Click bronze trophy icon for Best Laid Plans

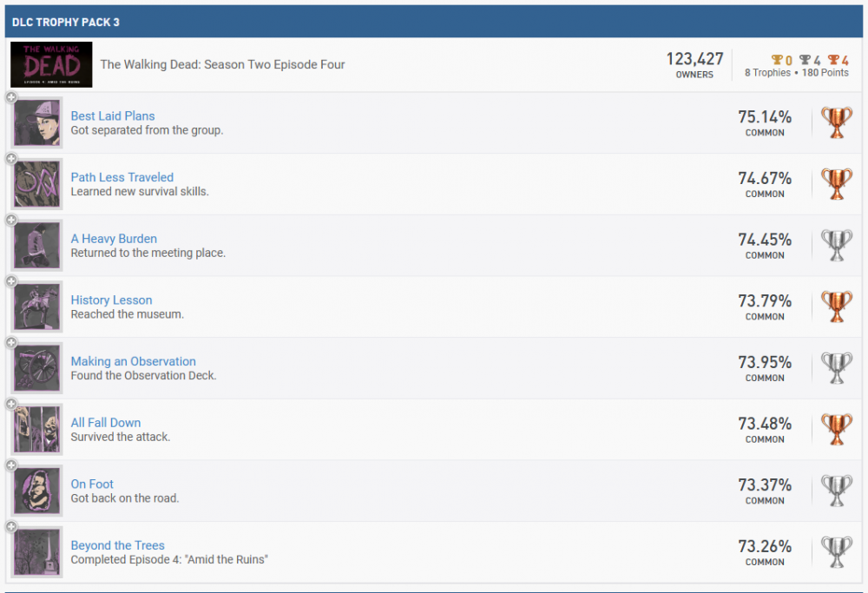837,123
